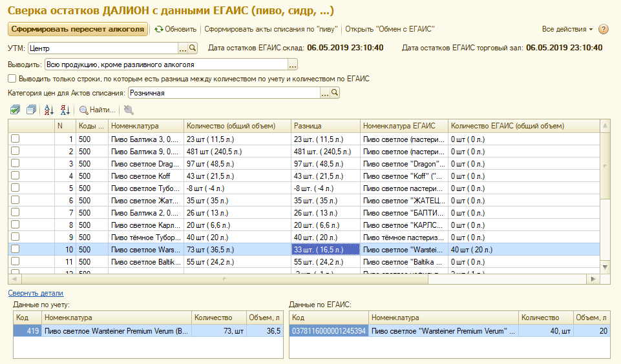Click the Свернуть детали link
The height and width of the screenshot is (364, 621).
coord(36,292)
